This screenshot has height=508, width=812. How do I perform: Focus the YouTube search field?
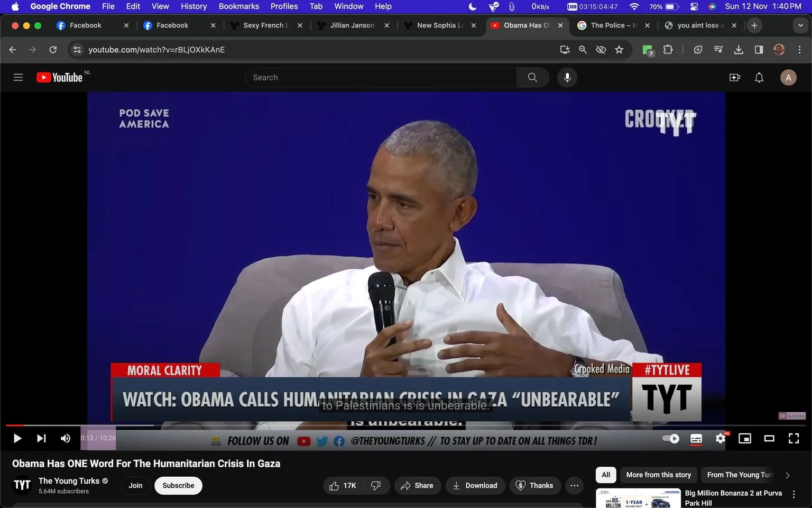(x=381, y=77)
